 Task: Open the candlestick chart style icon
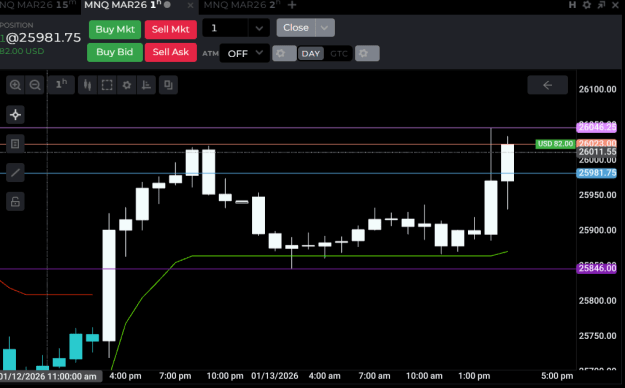pyautogui.click(x=87, y=85)
